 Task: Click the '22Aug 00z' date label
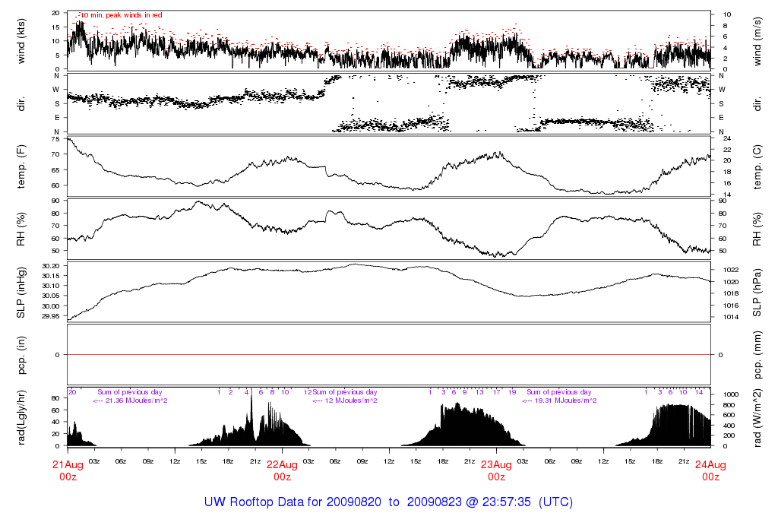(283, 470)
